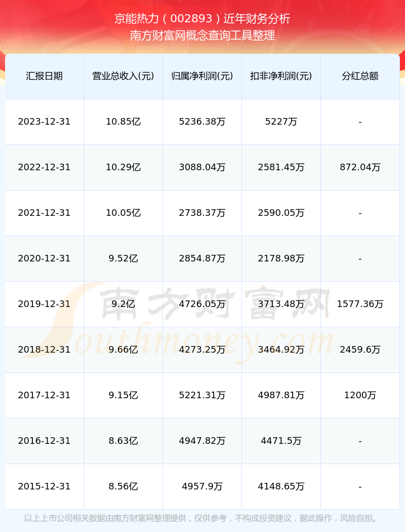
Task: Click the 2581.45万 cell
Action: coord(281,167)
